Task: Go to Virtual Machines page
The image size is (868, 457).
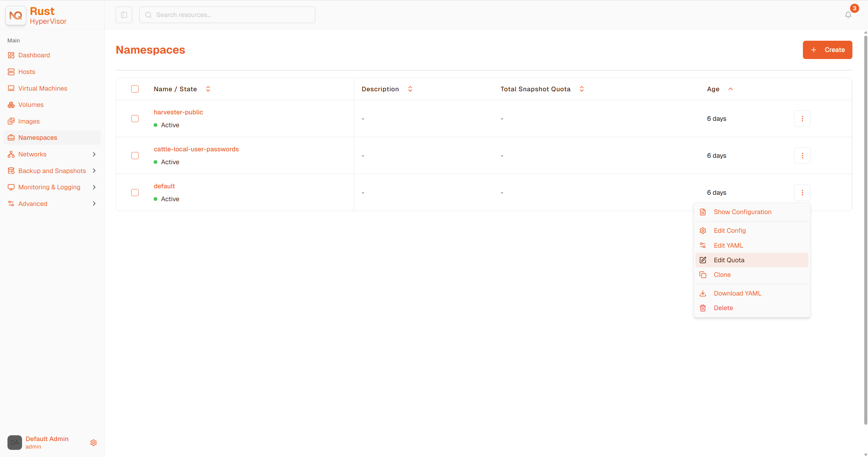Action: [52, 88]
